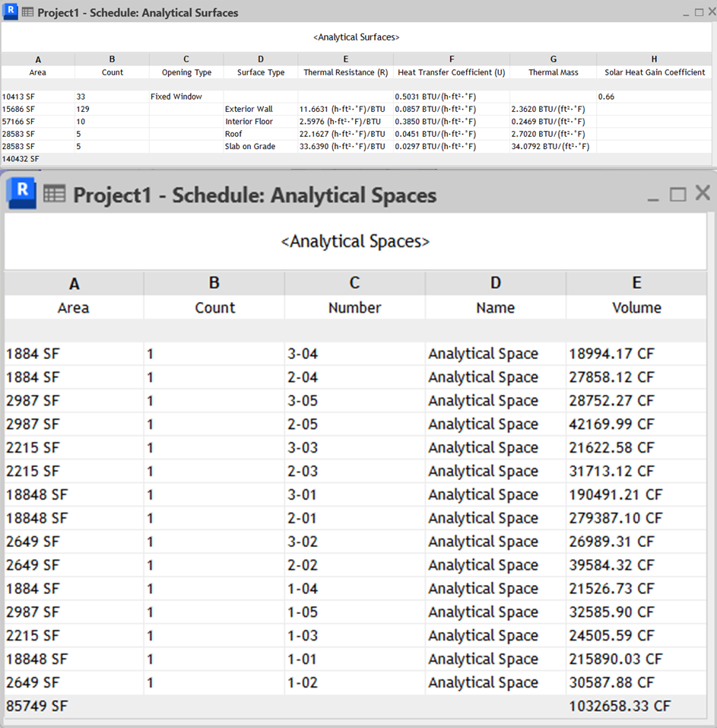The image size is (717, 728).
Task: Close the Analytical Surfaces schedule window
Action: [x=709, y=12]
